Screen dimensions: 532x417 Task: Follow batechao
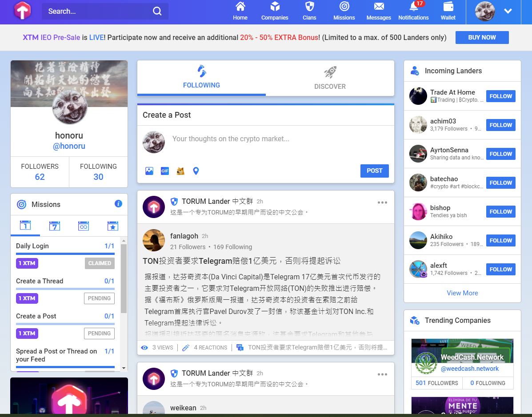pos(501,183)
